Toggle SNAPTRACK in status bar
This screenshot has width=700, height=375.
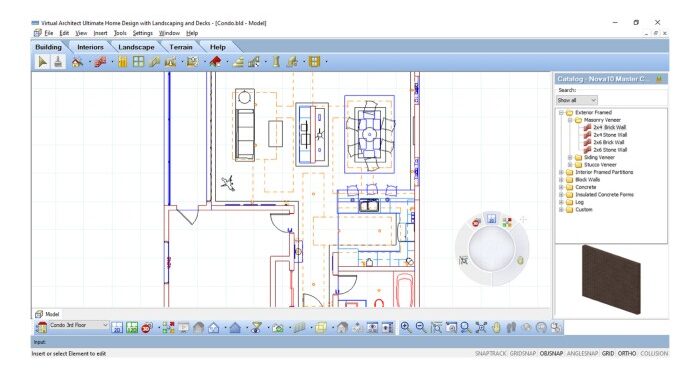pos(490,354)
